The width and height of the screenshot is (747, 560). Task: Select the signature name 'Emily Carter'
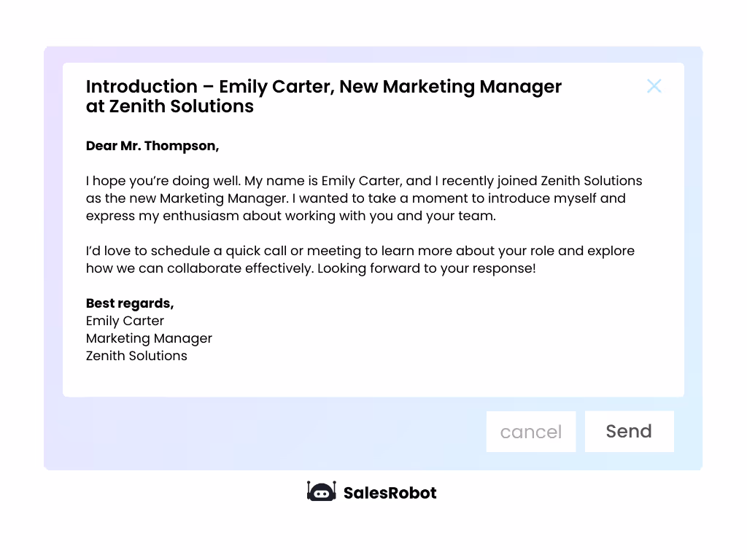(x=125, y=321)
